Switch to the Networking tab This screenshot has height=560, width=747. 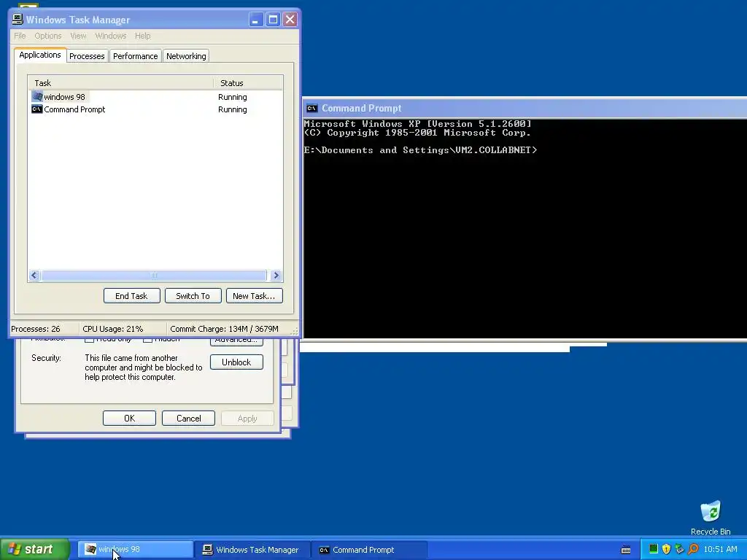pos(186,56)
